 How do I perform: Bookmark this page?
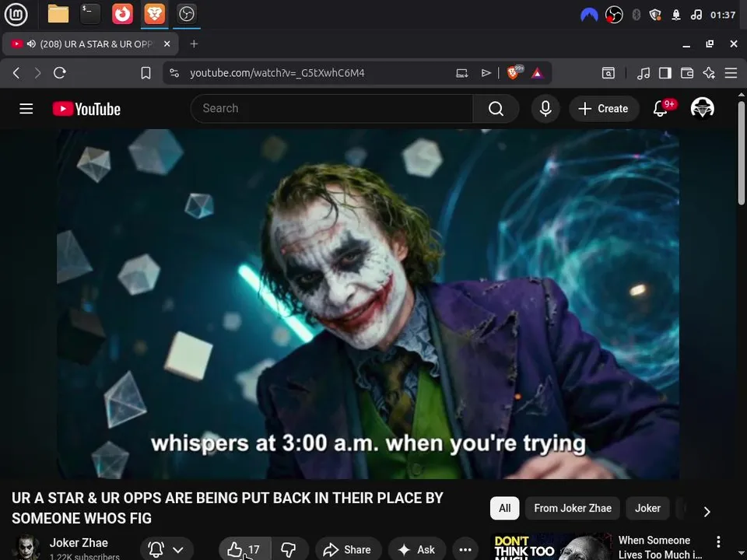[146, 73]
